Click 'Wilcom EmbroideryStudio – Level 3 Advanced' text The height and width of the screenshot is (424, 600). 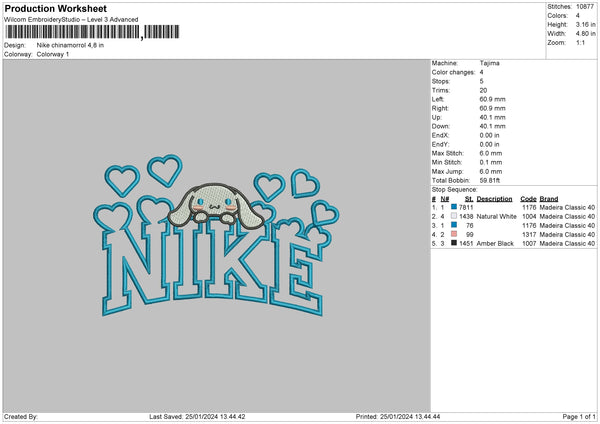pyautogui.click(x=71, y=20)
